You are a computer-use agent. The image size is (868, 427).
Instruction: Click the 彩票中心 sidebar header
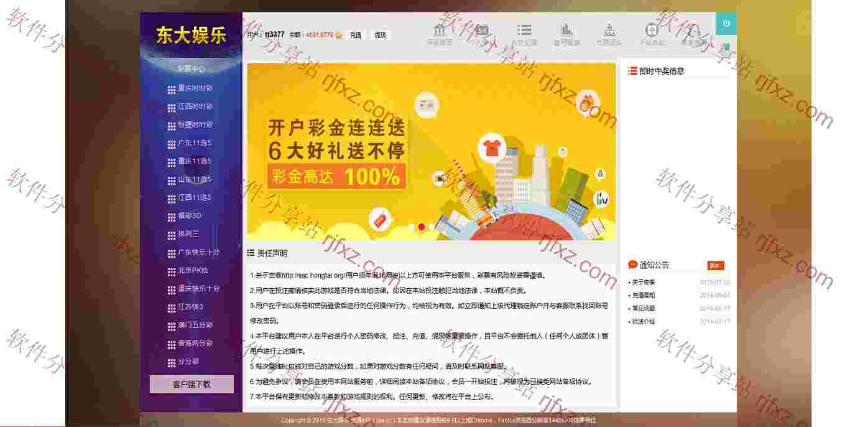[191, 69]
